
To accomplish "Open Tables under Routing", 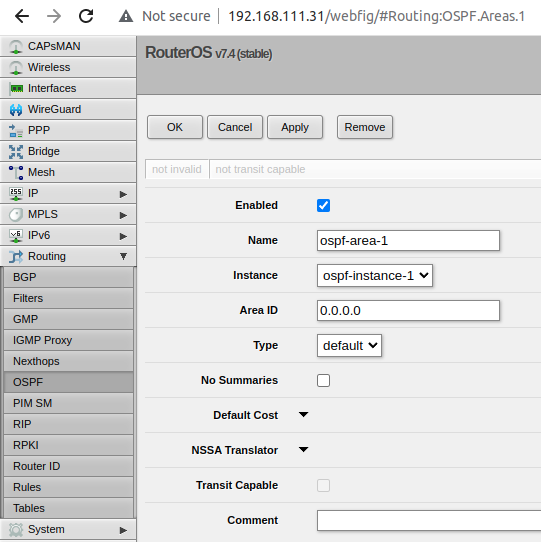I will pyautogui.click(x=68, y=508).
